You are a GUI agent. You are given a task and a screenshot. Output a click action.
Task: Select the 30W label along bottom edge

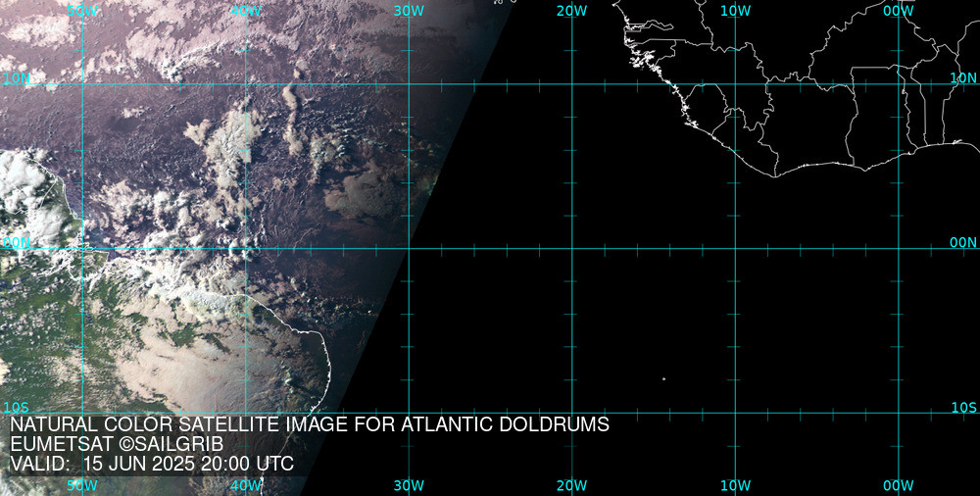click(409, 485)
